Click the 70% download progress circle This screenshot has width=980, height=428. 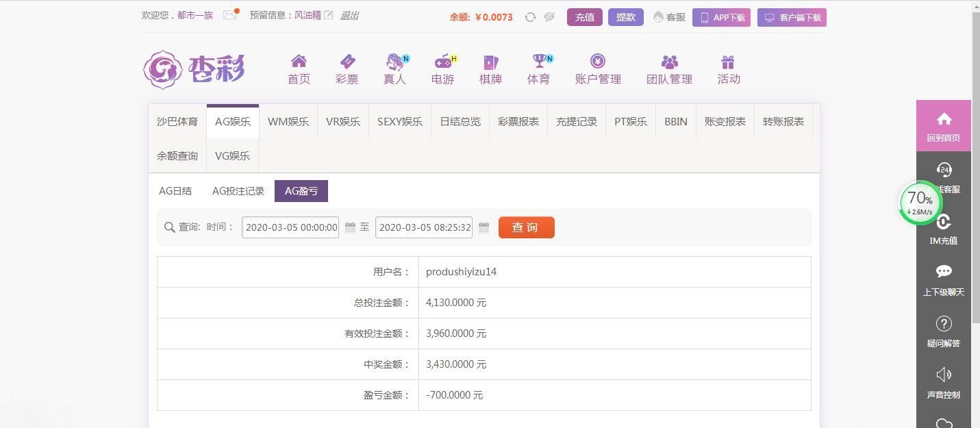(920, 203)
